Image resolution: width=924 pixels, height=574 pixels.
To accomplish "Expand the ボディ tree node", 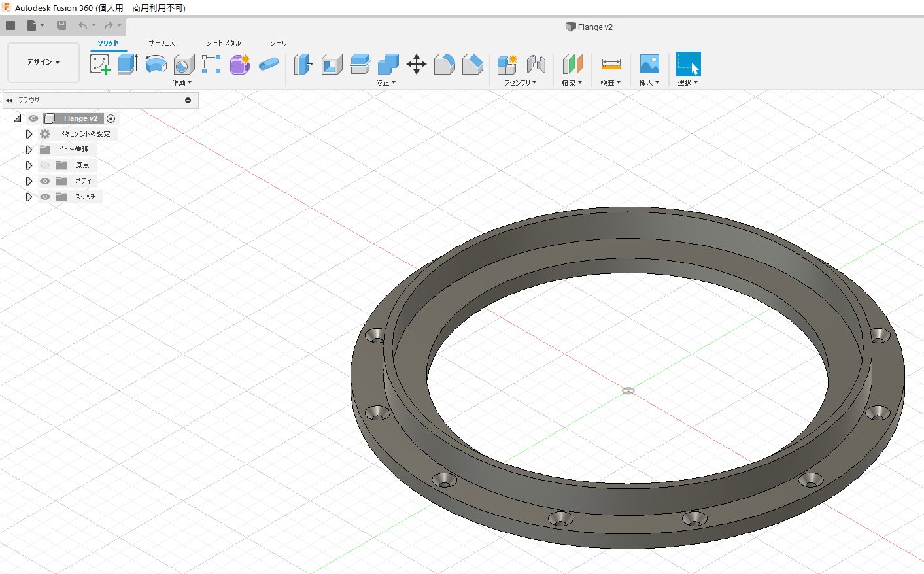I will tap(29, 181).
